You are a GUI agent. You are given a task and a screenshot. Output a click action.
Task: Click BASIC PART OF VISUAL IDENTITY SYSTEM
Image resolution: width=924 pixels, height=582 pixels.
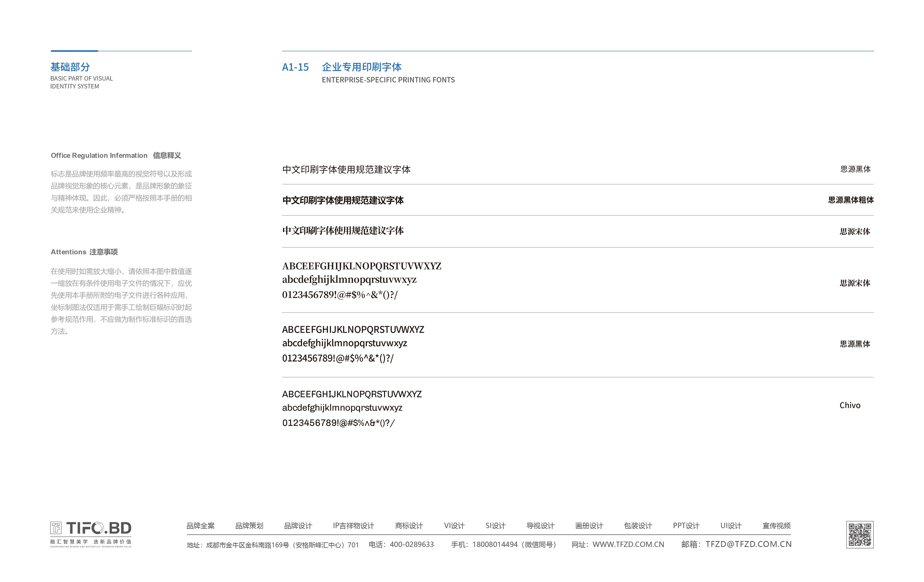(81, 82)
